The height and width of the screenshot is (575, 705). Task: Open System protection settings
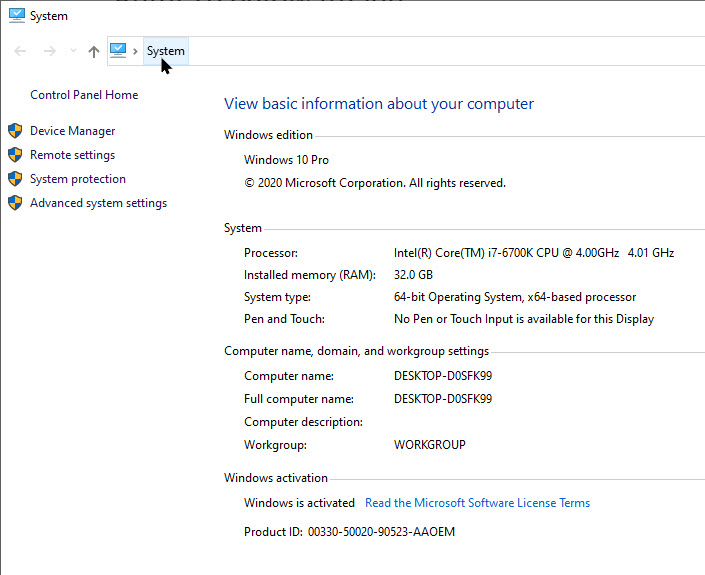[x=78, y=179]
